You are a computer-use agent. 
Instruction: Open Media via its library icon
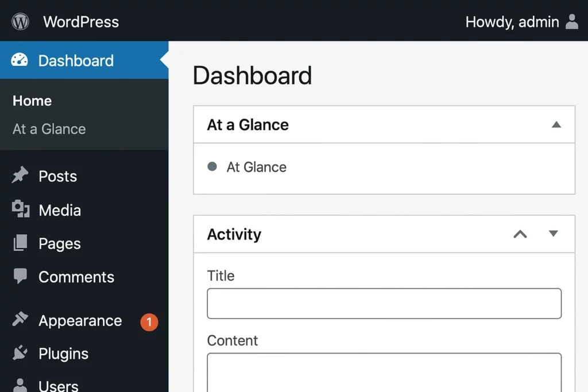point(21,210)
